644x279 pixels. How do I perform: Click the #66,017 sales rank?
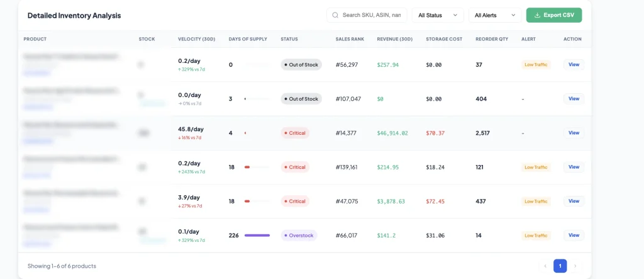click(x=347, y=236)
